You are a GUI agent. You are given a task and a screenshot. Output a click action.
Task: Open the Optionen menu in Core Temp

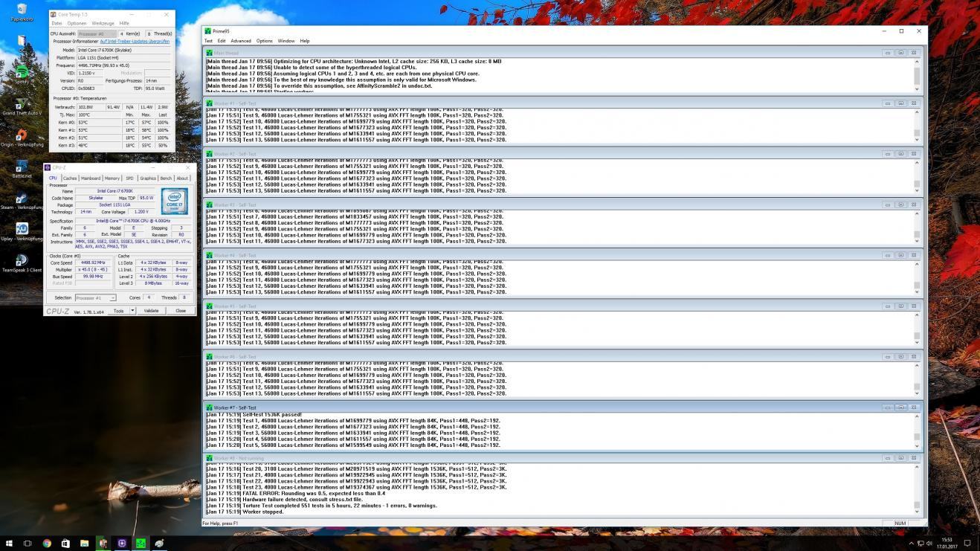(x=77, y=23)
